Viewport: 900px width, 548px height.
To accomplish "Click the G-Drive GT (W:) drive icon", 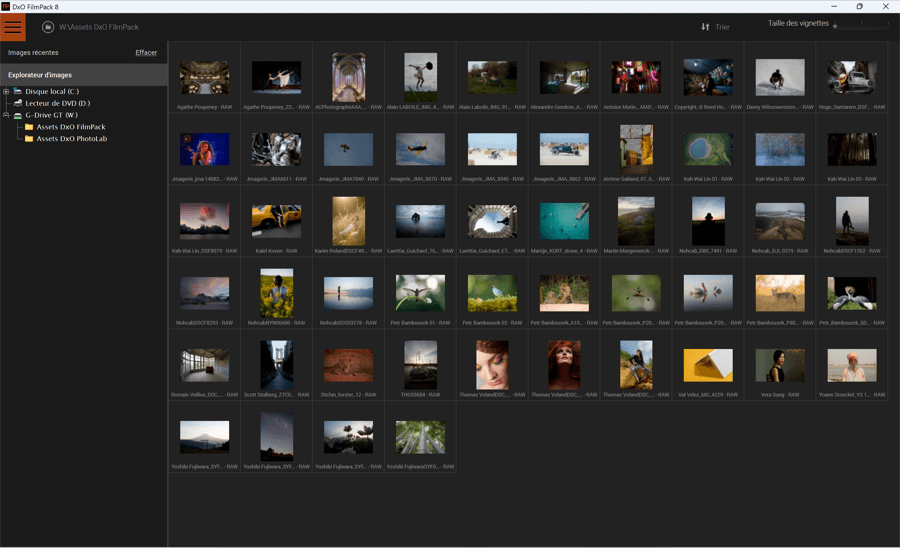I will (x=17, y=115).
